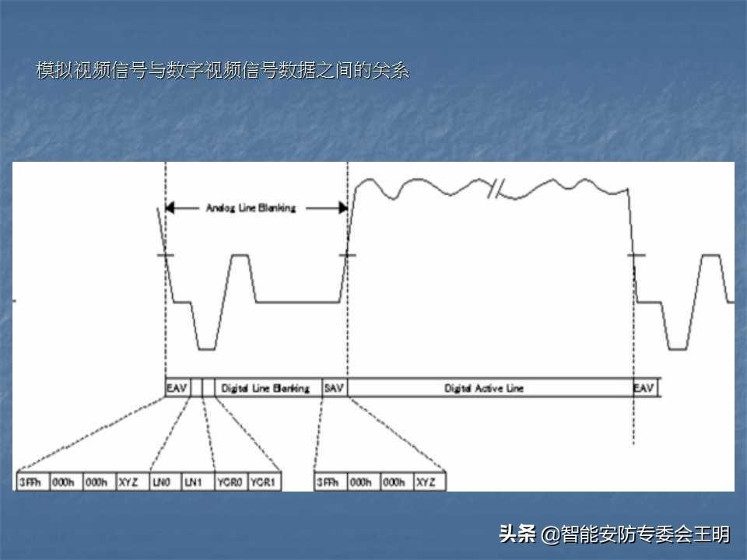
Task: Select the YCR1 cell
Action: (264, 482)
